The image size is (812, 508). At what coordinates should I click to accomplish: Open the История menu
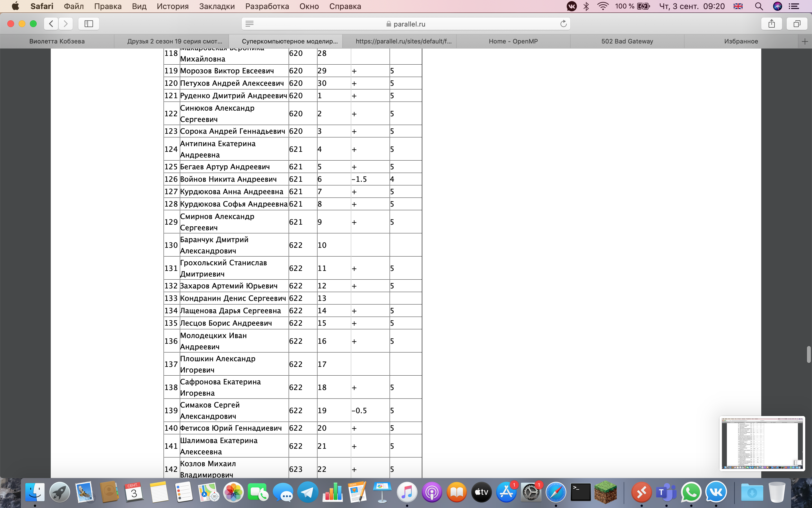pos(173,6)
